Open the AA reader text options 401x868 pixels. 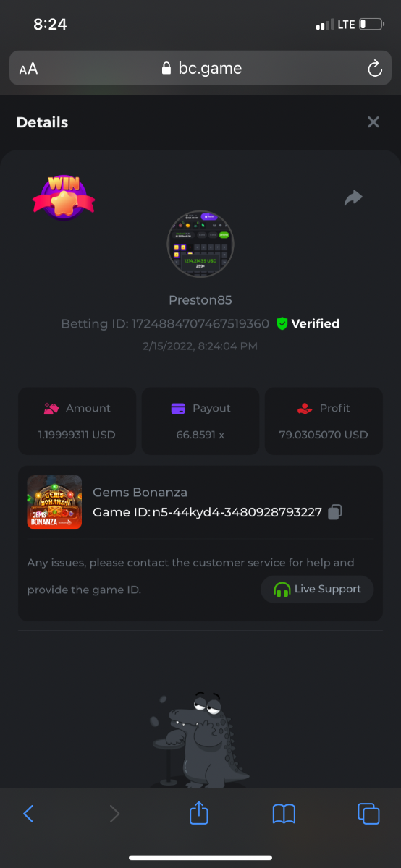[x=28, y=69]
